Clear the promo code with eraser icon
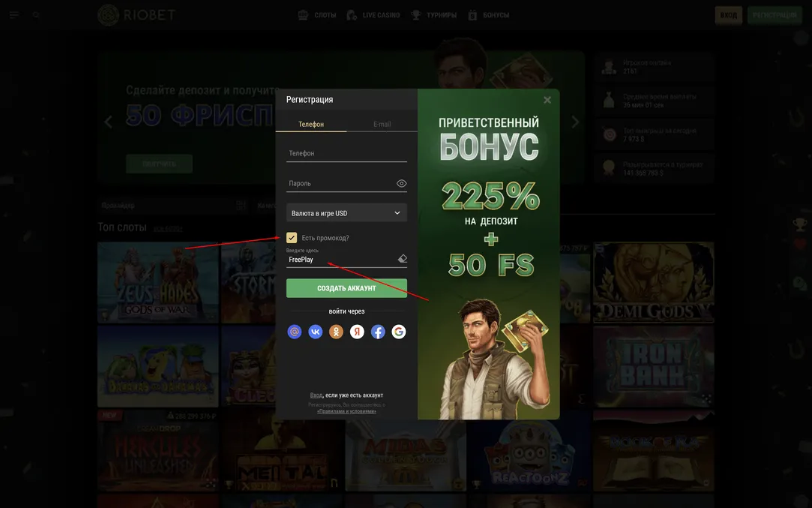Screen dimensions: 812x508 tap(402, 259)
